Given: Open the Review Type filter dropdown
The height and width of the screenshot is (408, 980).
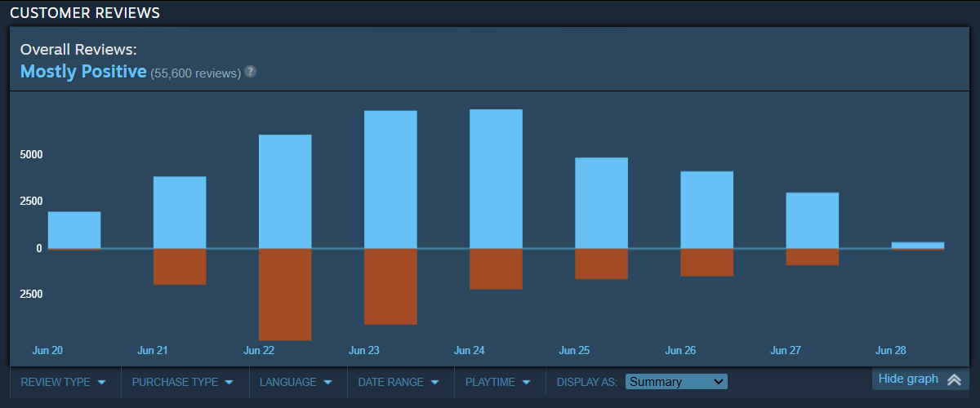Looking at the screenshot, I should 64,382.
